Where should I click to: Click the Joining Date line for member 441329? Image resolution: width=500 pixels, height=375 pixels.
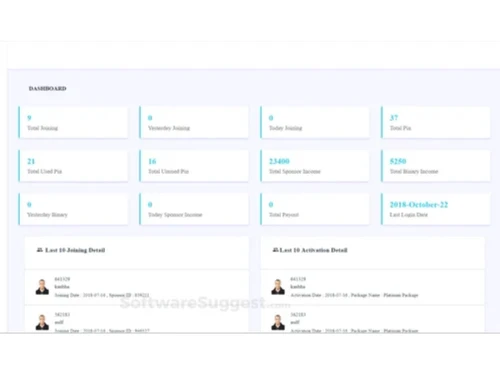pos(102,295)
